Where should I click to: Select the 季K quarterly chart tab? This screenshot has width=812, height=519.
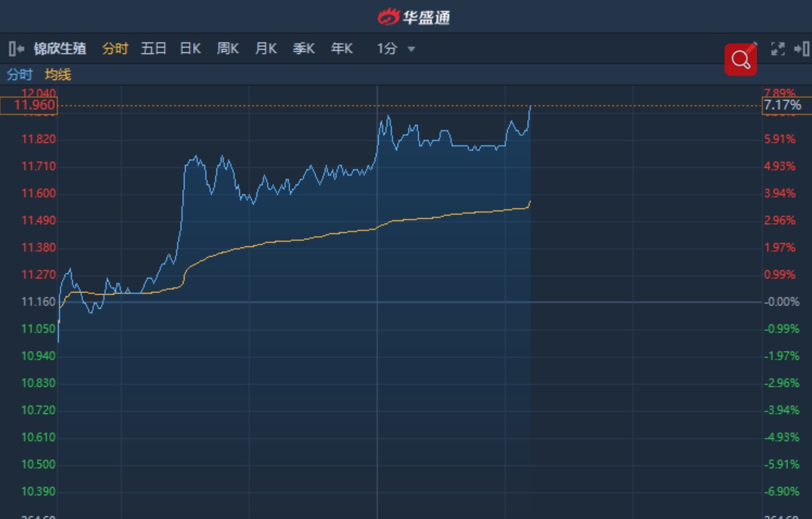tap(304, 48)
